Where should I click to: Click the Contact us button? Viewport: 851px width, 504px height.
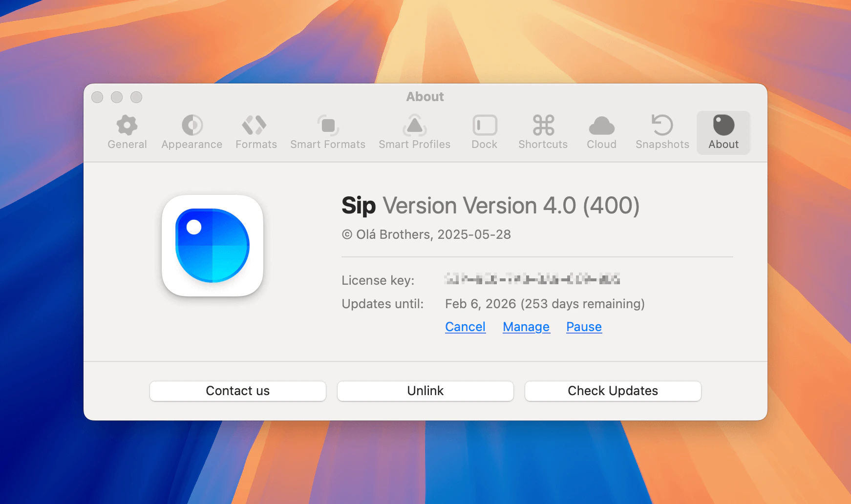click(x=238, y=391)
